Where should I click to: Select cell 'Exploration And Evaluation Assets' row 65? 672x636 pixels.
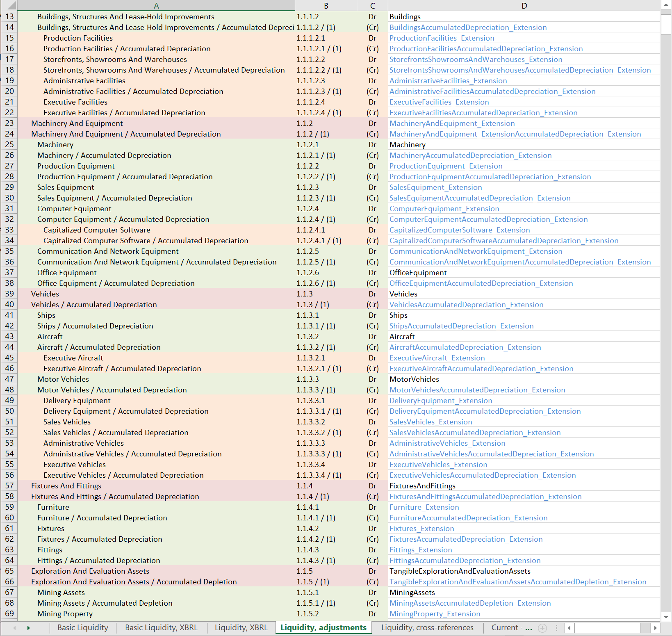(156, 571)
